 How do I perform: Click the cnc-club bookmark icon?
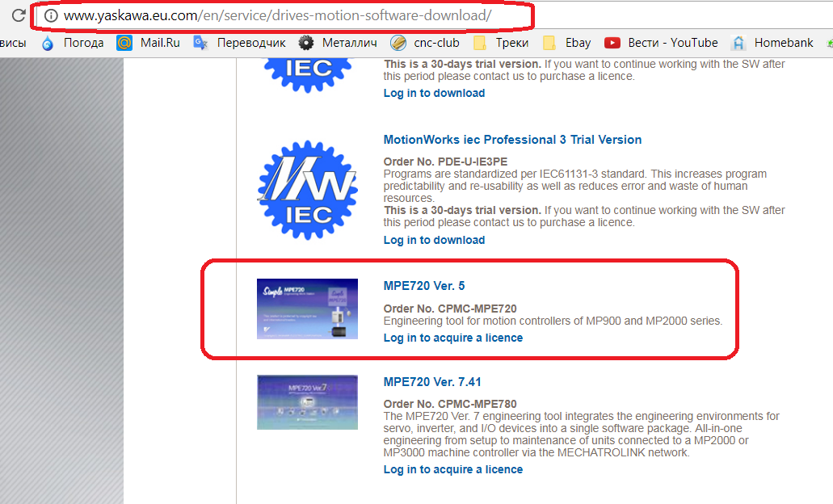point(398,43)
